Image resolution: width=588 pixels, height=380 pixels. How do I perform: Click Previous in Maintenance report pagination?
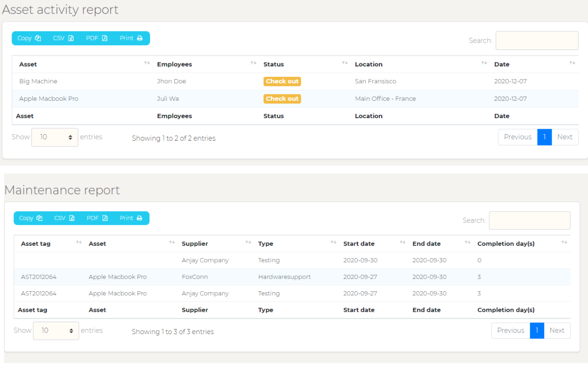510,331
